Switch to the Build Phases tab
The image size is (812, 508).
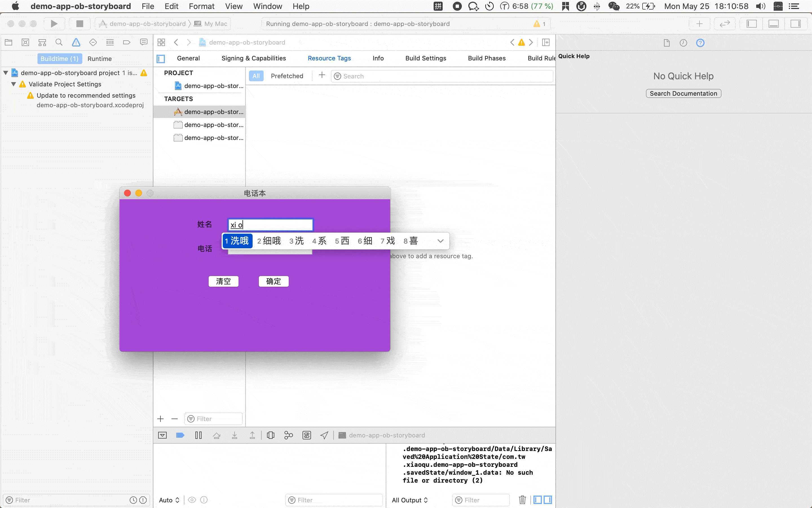tap(487, 58)
